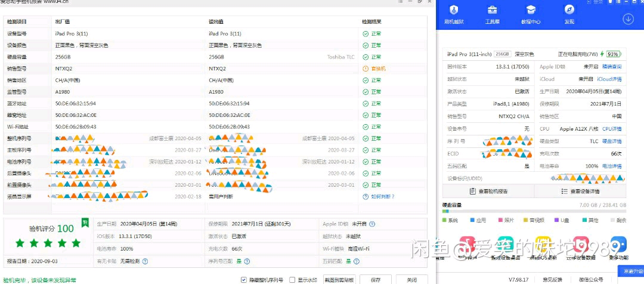
Task: Click the 首换机 result text
Action: (378, 69)
